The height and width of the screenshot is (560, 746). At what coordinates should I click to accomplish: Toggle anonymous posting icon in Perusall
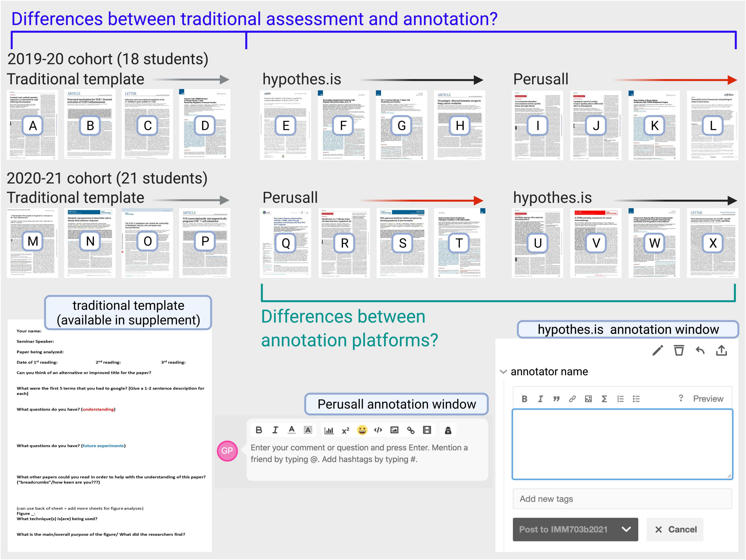click(448, 430)
